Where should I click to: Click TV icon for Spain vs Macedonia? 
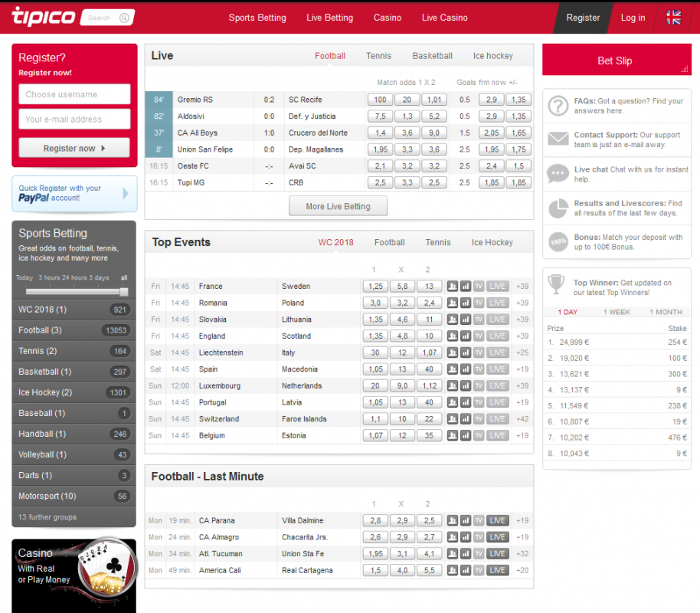click(479, 369)
